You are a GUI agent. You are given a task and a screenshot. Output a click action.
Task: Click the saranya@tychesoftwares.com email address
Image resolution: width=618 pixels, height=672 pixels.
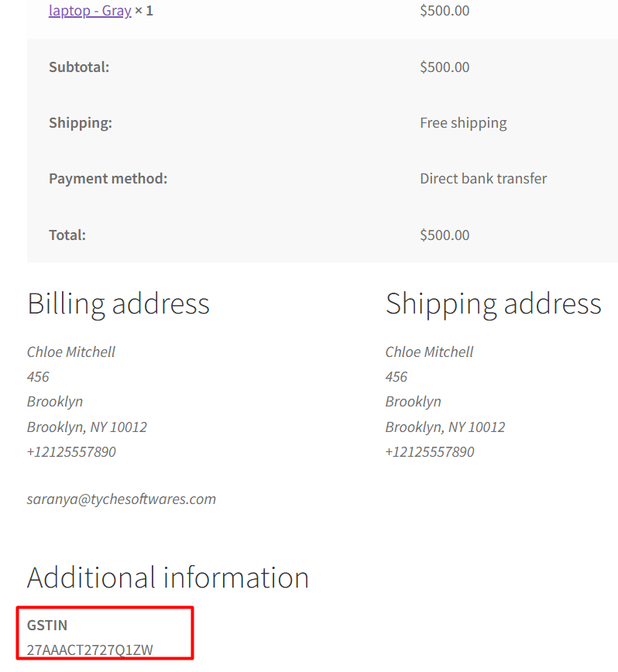[x=122, y=499]
